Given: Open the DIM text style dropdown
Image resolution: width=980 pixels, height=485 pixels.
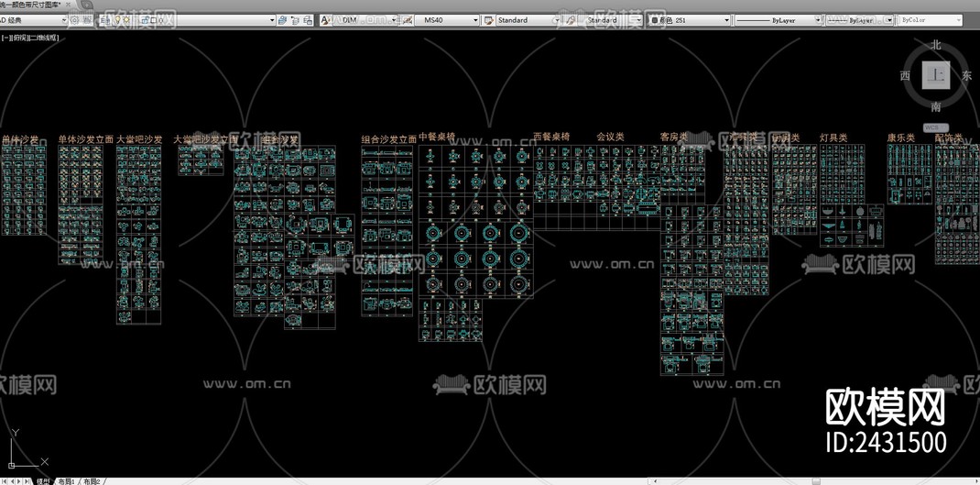Looking at the screenshot, I should (367, 20).
